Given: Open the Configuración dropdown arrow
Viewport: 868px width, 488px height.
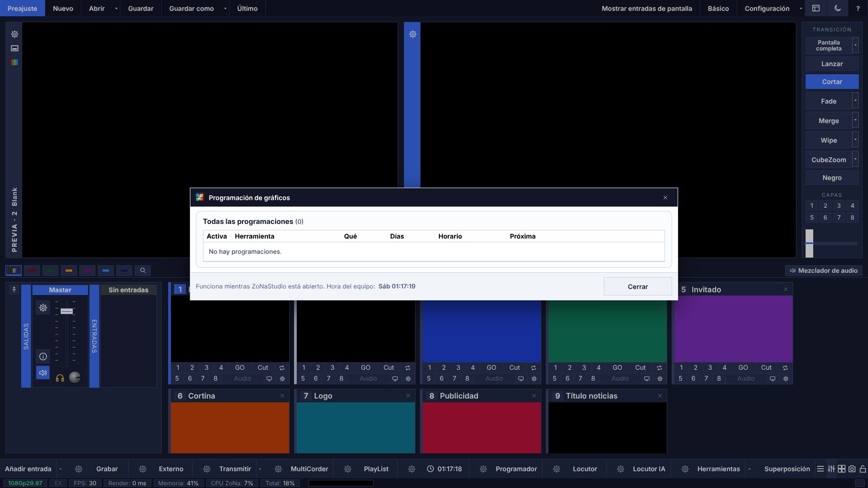Looking at the screenshot, I should pyautogui.click(x=801, y=8).
